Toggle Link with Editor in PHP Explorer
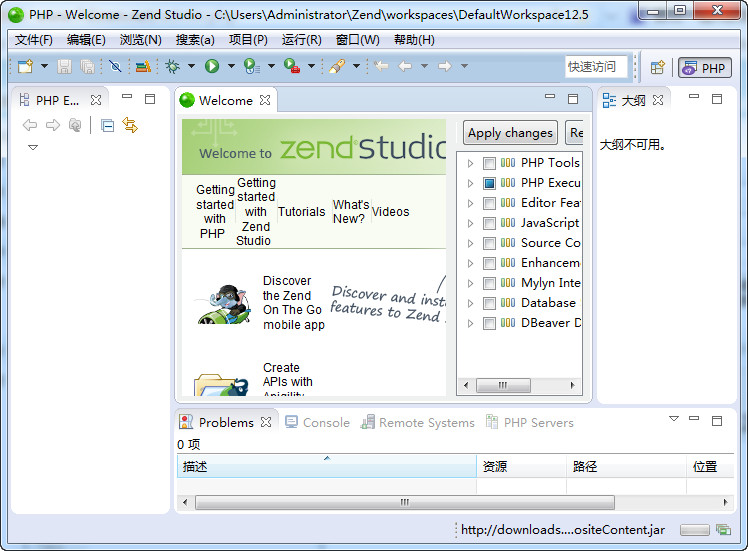Image resolution: width=748 pixels, height=551 pixels. [x=130, y=125]
